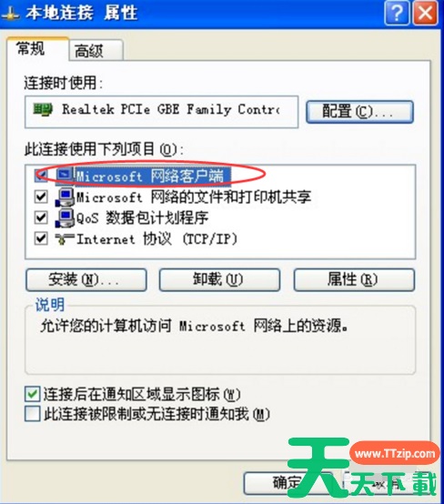Switch to the 高级 tab
This screenshot has height=504, width=444.
pos(96,50)
